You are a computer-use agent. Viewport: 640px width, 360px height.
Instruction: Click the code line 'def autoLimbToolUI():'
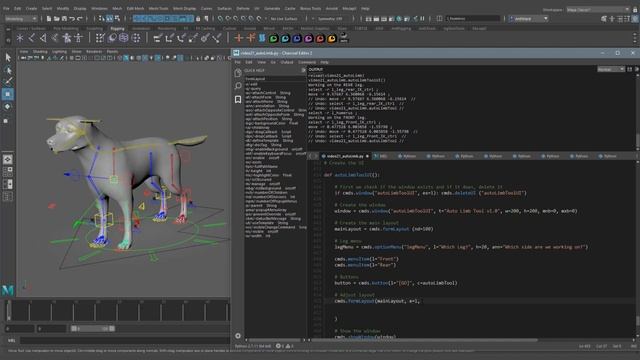click(x=352, y=175)
